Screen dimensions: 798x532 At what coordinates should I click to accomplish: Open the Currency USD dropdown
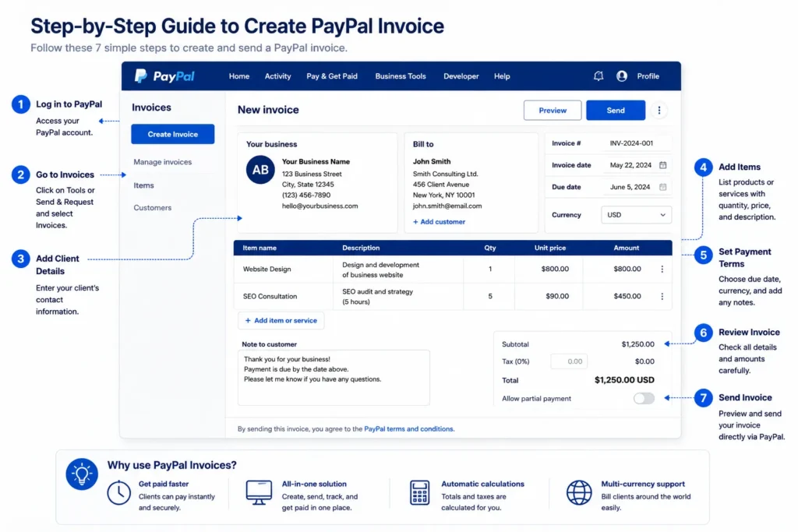pos(636,215)
